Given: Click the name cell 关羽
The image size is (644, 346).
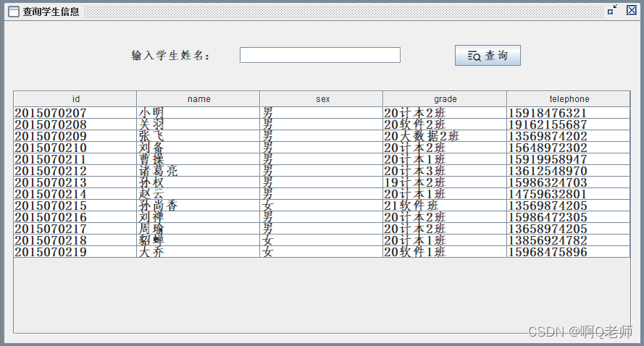Looking at the screenshot, I should pyautogui.click(x=198, y=125).
